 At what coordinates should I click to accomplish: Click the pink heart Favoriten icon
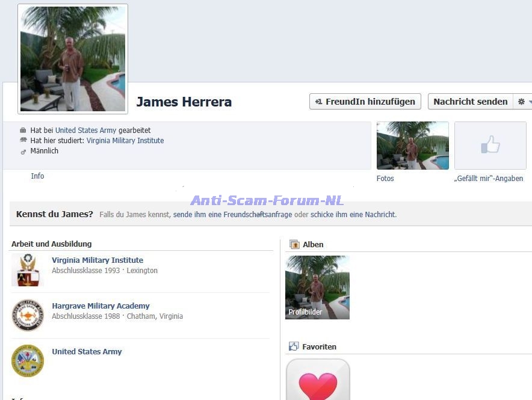pos(318,383)
